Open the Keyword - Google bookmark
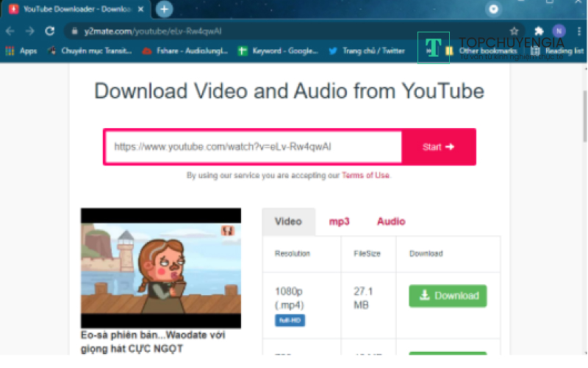This screenshot has height=368, width=588. (278, 51)
